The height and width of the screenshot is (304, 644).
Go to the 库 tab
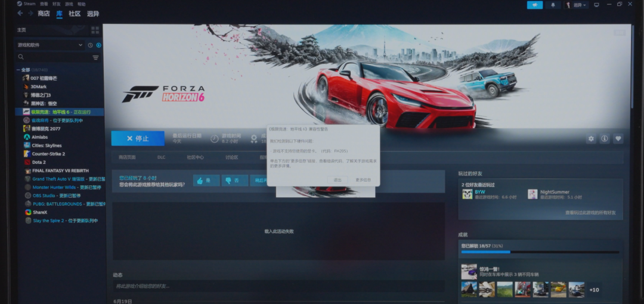[59, 14]
